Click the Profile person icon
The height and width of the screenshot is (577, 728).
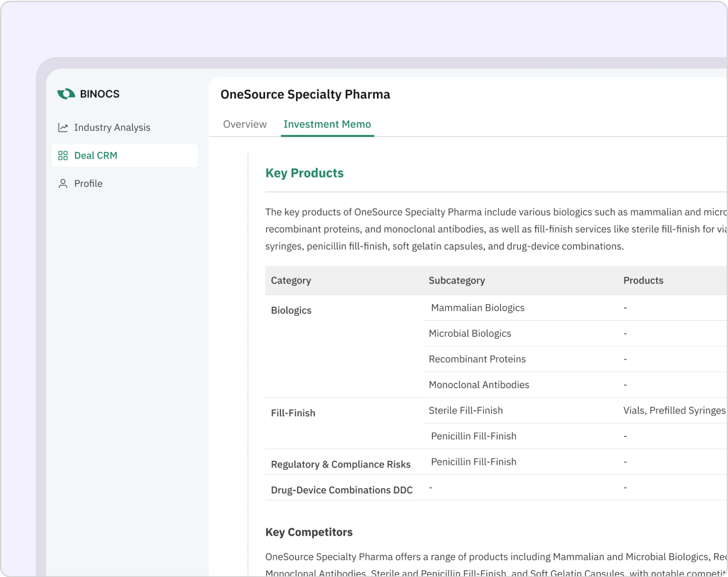click(63, 184)
